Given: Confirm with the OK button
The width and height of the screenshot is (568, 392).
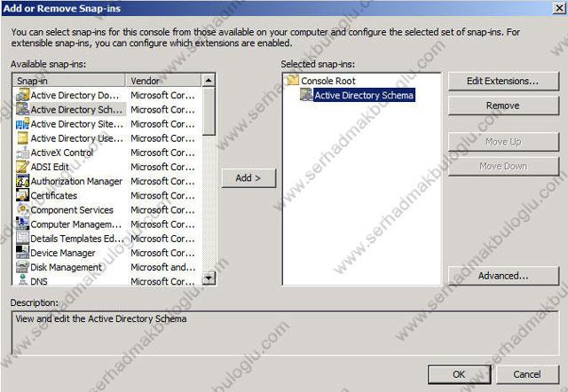Looking at the screenshot, I should tap(459, 374).
